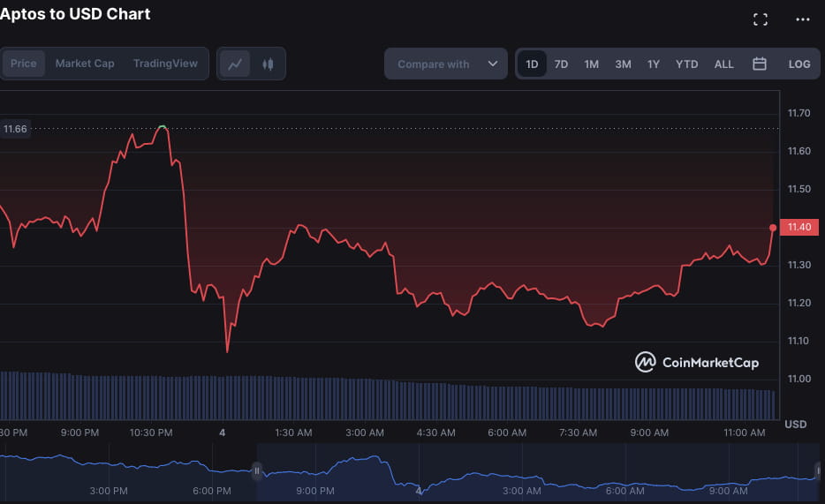Switch to TradingView tab
This screenshot has height=504, width=825.
165,64
